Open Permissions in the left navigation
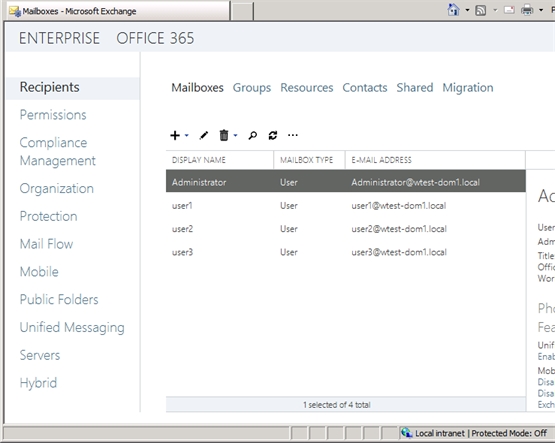The image size is (555, 443). click(53, 115)
